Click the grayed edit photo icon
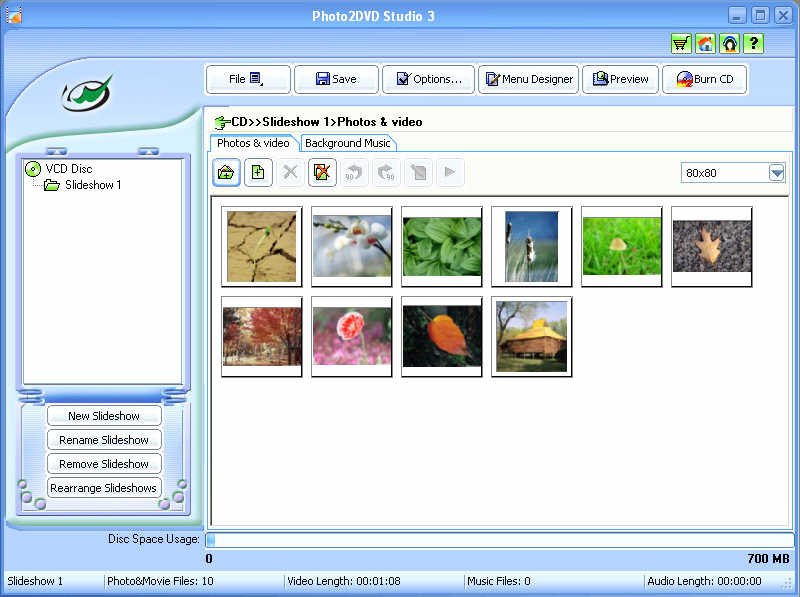This screenshot has height=597, width=800. coord(418,172)
